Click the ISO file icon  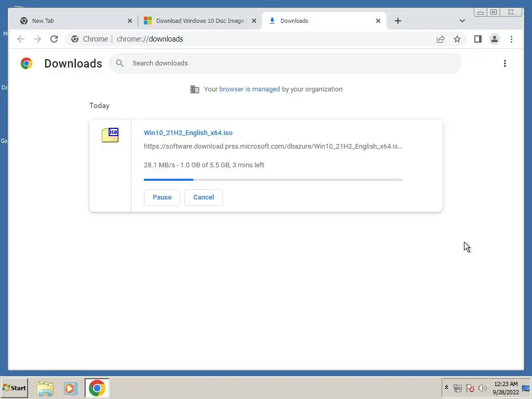pos(110,135)
